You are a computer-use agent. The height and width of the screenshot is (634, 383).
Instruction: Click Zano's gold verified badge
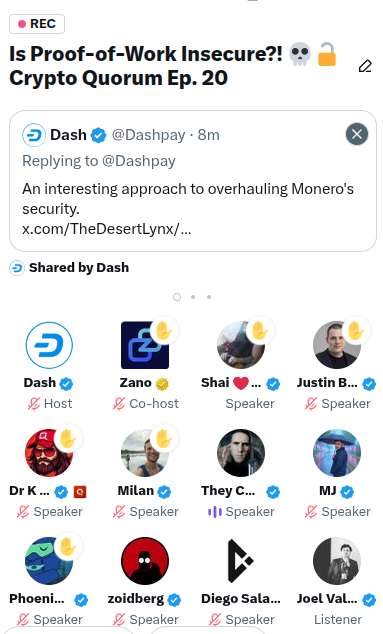coord(162,384)
